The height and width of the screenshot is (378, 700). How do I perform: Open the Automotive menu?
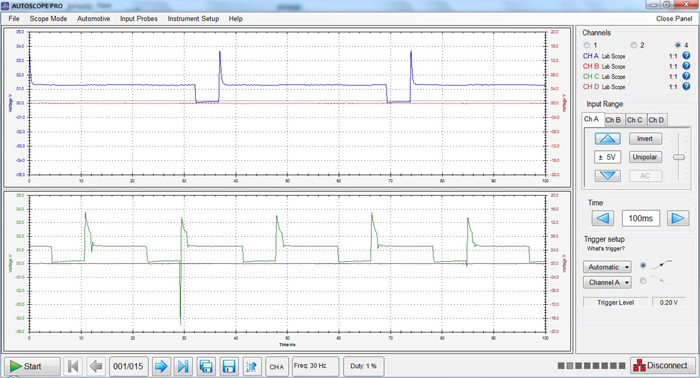pyautogui.click(x=93, y=19)
